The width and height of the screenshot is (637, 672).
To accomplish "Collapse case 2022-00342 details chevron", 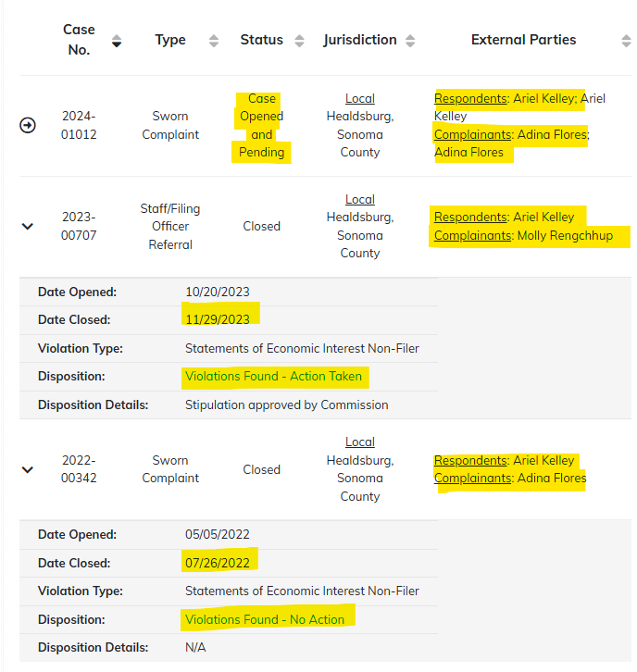I will (x=28, y=469).
